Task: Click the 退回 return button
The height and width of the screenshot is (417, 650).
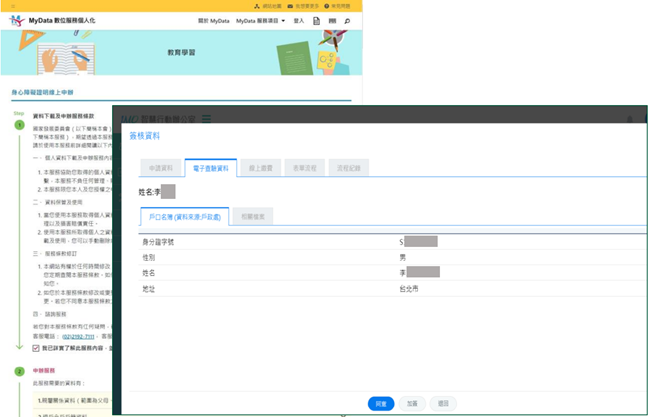Action: click(443, 404)
